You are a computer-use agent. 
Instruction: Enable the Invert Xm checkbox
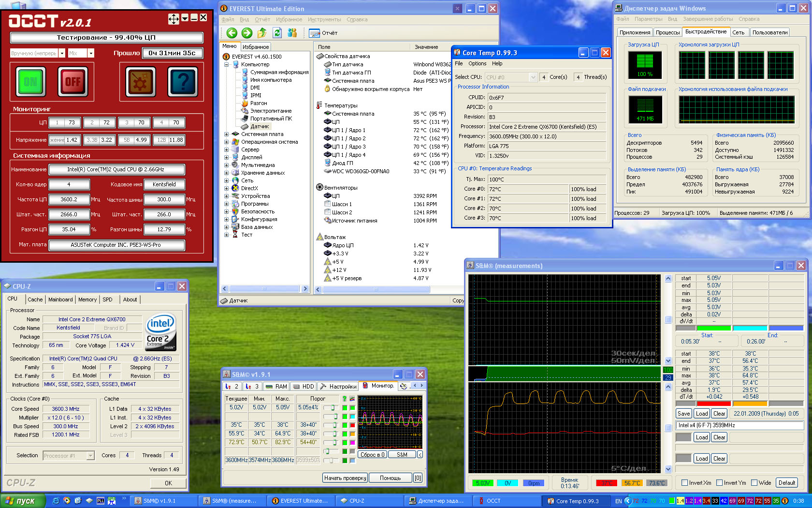(x=684, y=482)
